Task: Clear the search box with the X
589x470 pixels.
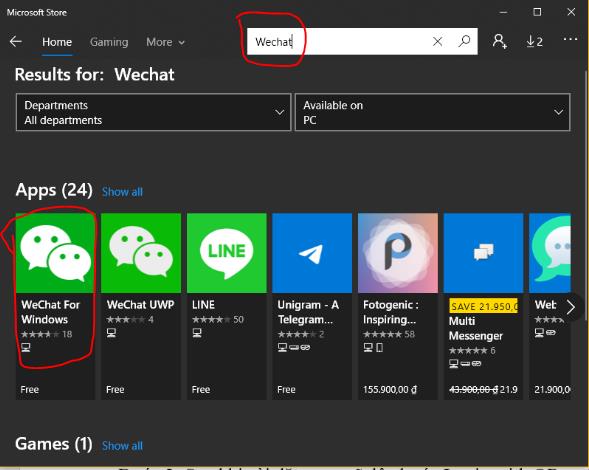Action: coord(437,41)
